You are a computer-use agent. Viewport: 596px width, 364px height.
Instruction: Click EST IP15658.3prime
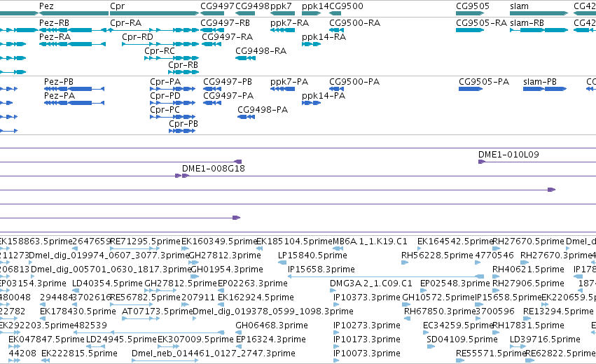click(386, 276)
